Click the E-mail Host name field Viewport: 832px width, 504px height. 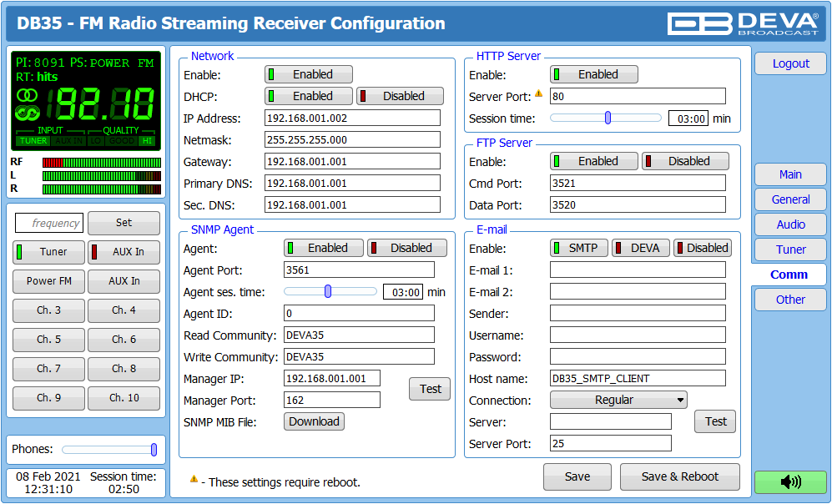click(638, 378)
